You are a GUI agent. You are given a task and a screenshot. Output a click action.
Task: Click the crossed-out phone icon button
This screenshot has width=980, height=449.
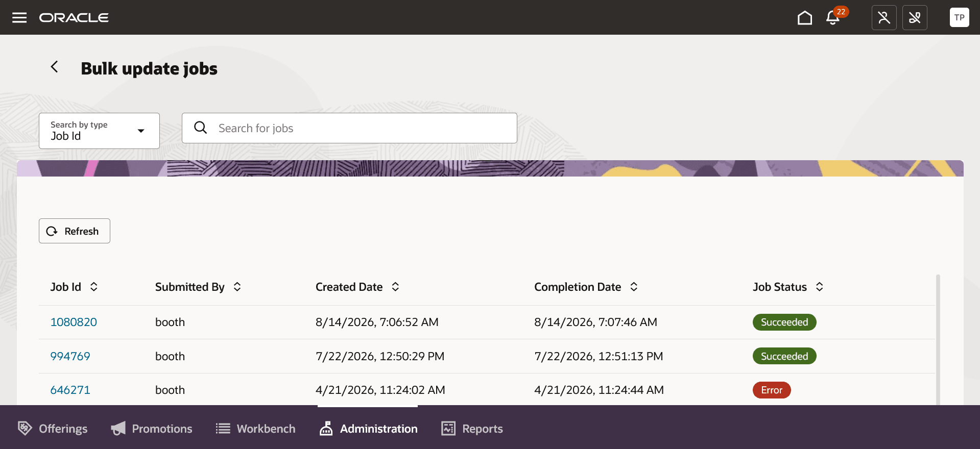(x=915, y=18)
